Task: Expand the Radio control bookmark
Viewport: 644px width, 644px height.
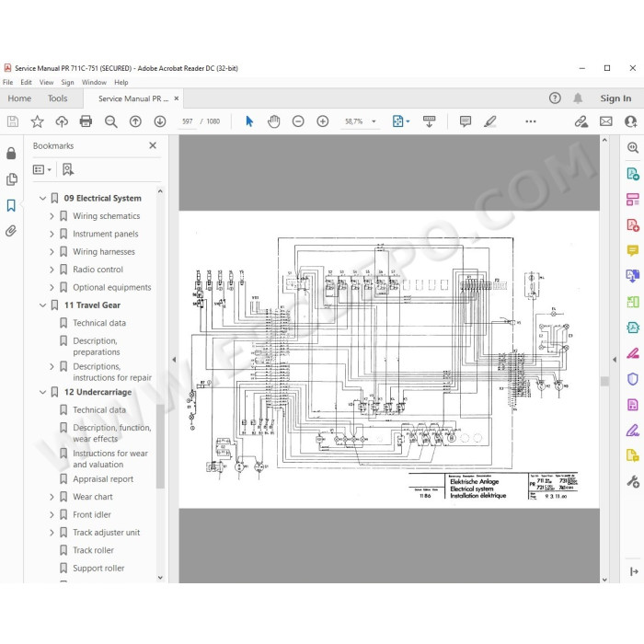Action: point(52,270)
